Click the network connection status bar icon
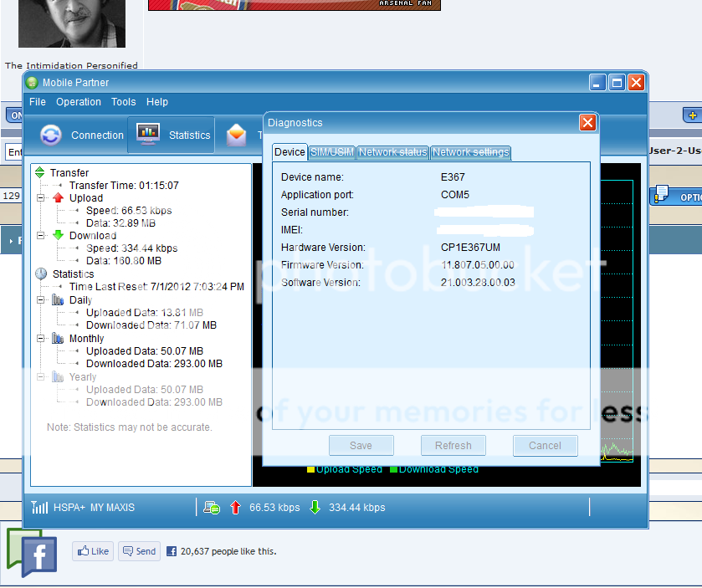 click(212, 507)
